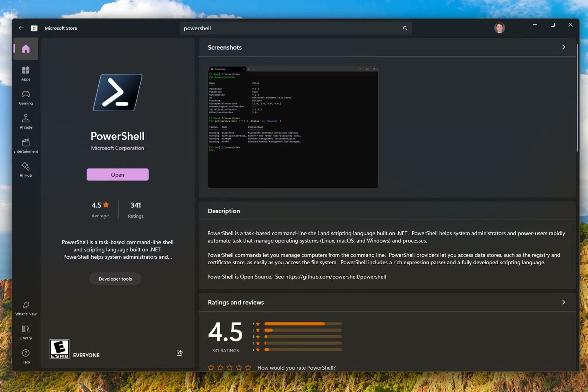Expand Ratings and reviews chevron

pos(563,302)
